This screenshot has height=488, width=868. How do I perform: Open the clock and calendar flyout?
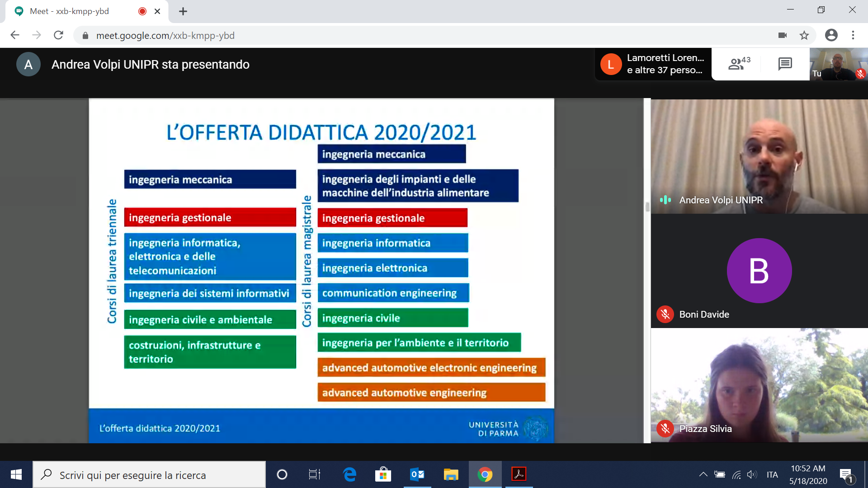pyautogui.click(x=808, y=474)
